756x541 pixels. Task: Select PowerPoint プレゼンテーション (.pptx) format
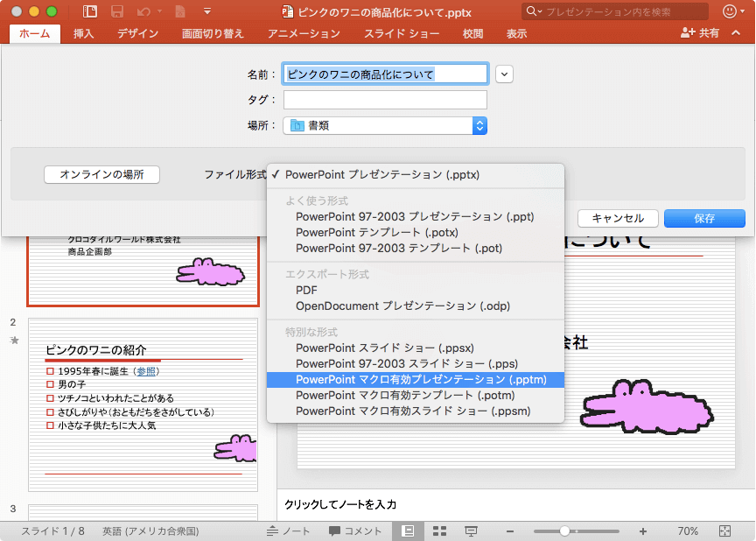click(x=415, y=174)
